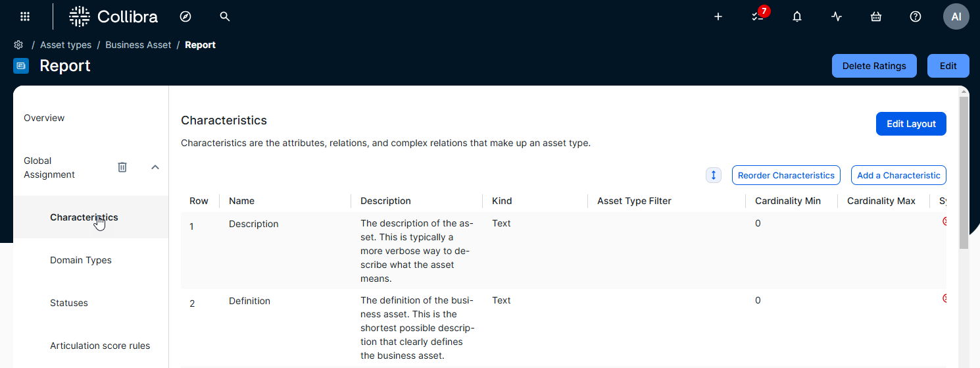Click the compass browse icon
The height and width of the screenshot is (368, 980).
pos(185,16)
